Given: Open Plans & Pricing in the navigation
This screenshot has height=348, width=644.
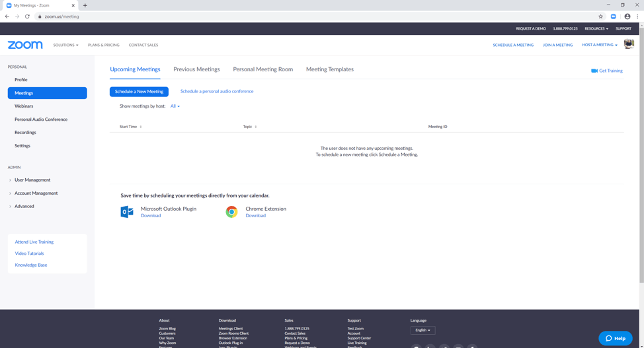Looking at the screenshot, I should (104, 45).
